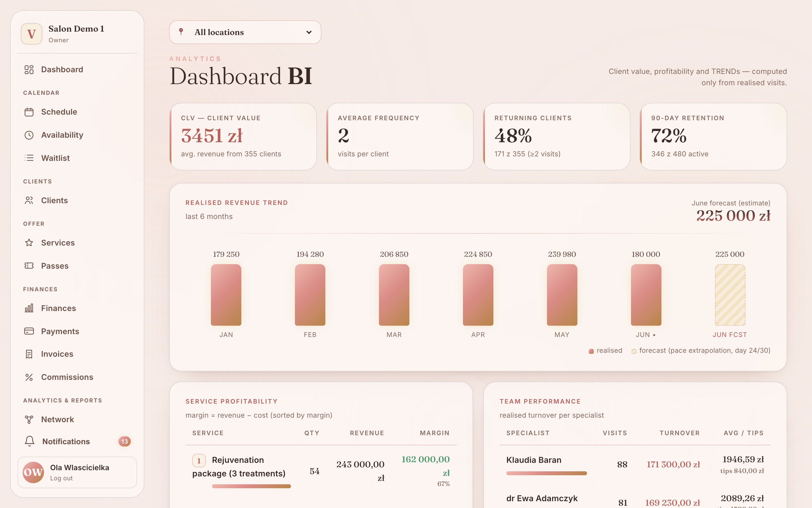Click Ola Wlascicielka user name
Screen dimensions: 812x508
(80, 468)
